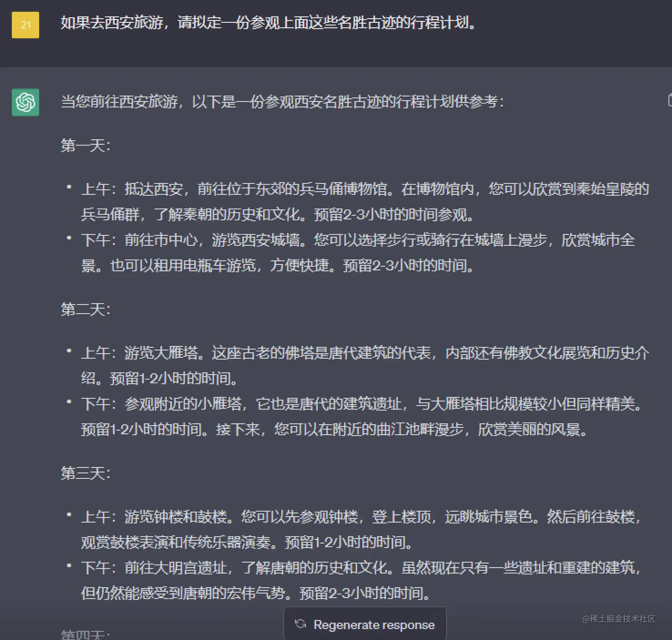Click the 下午 bullet about 小雁塔
Image resolution: width=672 pixels, height=640 pixels.
click(362, 417)
